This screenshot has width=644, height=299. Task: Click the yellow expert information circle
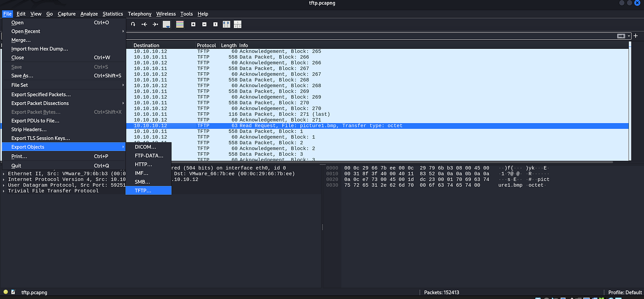(6, 292)
